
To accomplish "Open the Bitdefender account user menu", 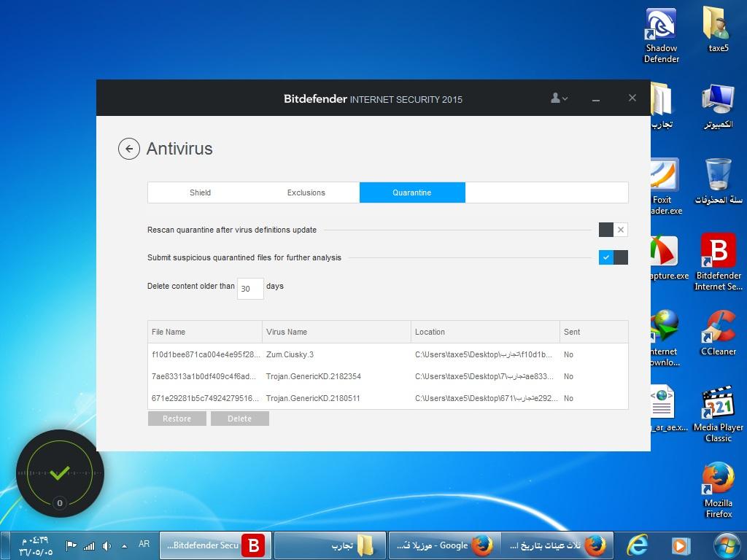I will [x=559, y=98].
